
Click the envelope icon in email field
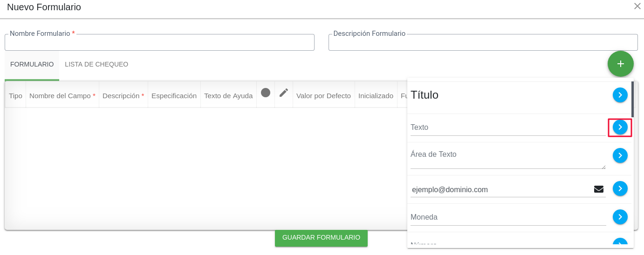click(598, 189)
